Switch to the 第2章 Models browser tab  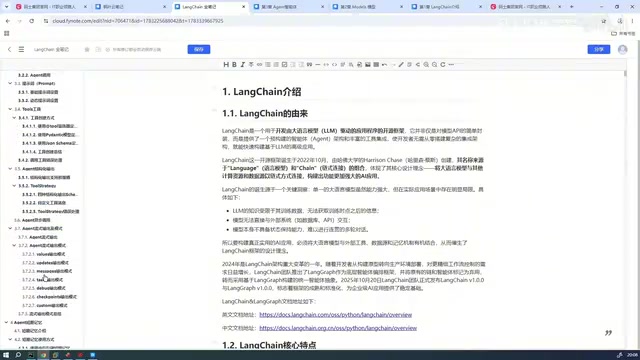click(x=367, y=7)
